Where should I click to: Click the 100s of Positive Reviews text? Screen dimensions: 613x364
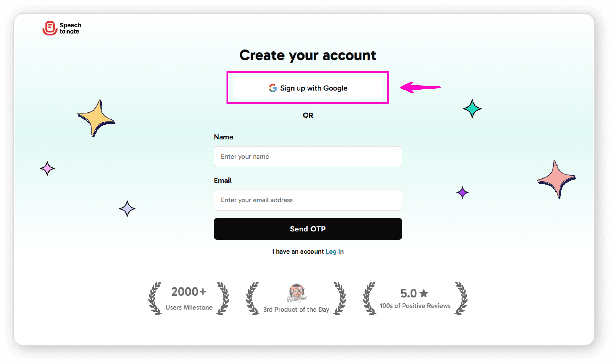pos(415,306)
